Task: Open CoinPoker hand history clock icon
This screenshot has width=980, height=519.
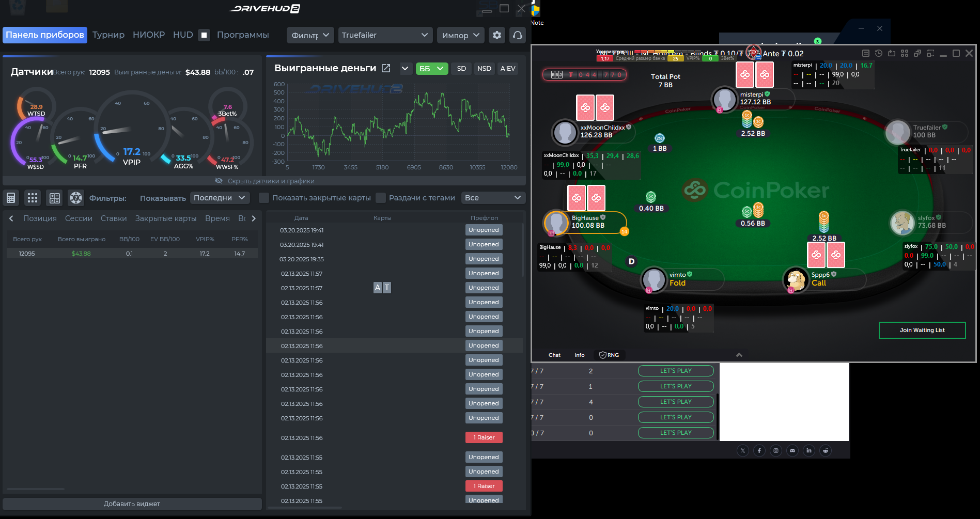Action: (879, 53)
